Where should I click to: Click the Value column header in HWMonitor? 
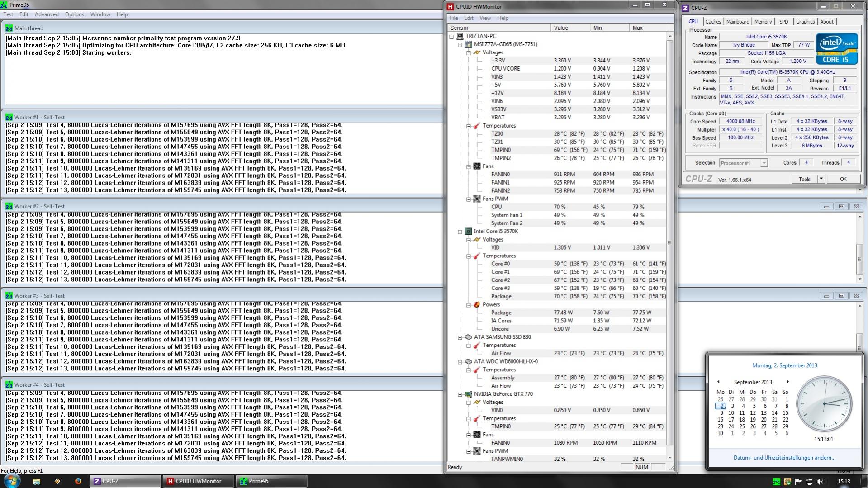pos(570,28)
